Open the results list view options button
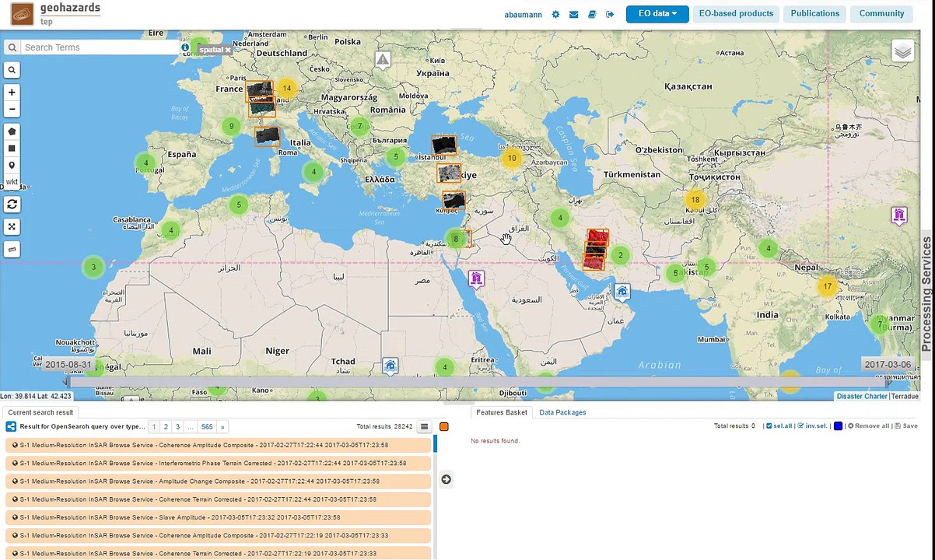This screenshot has height=560, width=935. click(424, 426)
